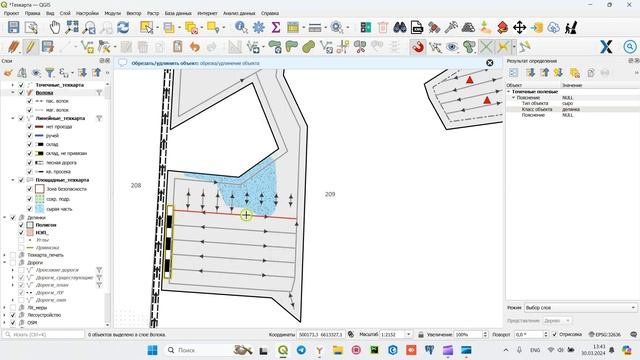This screenshot has width=640, height=360.
Task: Toggle editing with the pencil icon
Action: coord(31,47)
